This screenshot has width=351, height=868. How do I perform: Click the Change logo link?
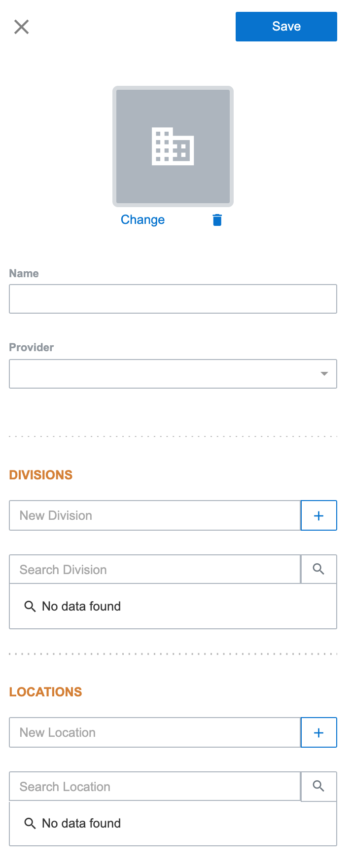(x=142, y=220)
